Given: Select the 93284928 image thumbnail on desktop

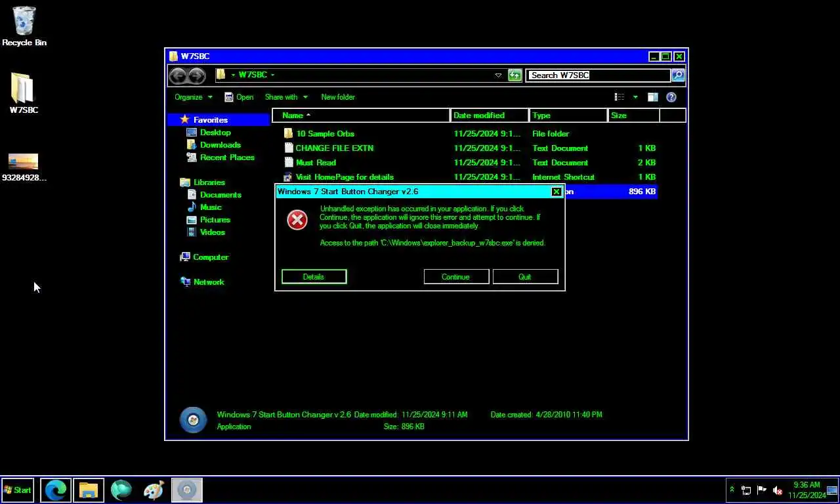Looking at the screenshot, I should click(23, 161).
